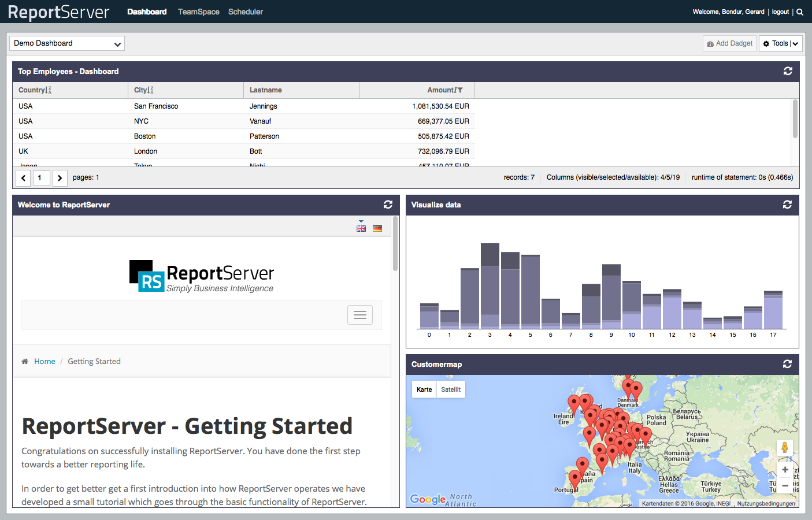This screenshot has height=520, width=812.
Task: Select the Bott lastname cell
Action: pyautogui.click(x=301, y=151)
